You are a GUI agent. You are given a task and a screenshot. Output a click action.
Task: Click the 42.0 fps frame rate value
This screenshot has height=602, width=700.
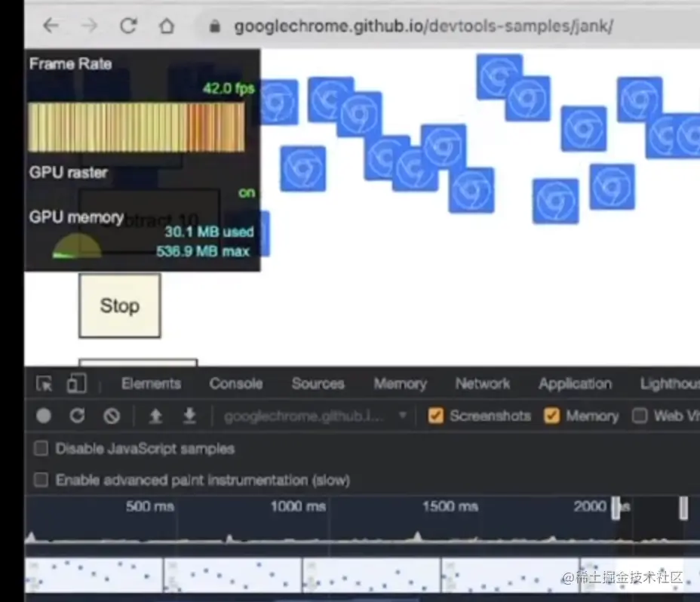tap(229, 88)
